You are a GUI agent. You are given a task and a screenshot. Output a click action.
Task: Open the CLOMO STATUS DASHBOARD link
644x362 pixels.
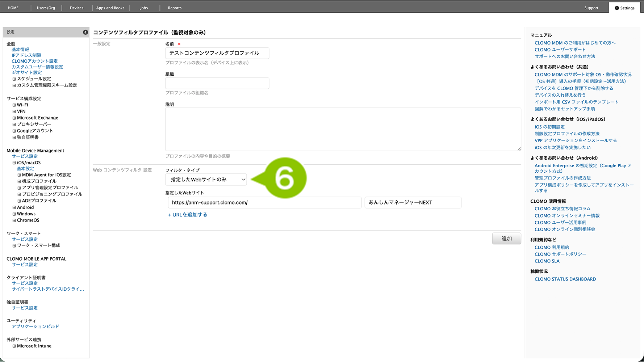(565, 279)
